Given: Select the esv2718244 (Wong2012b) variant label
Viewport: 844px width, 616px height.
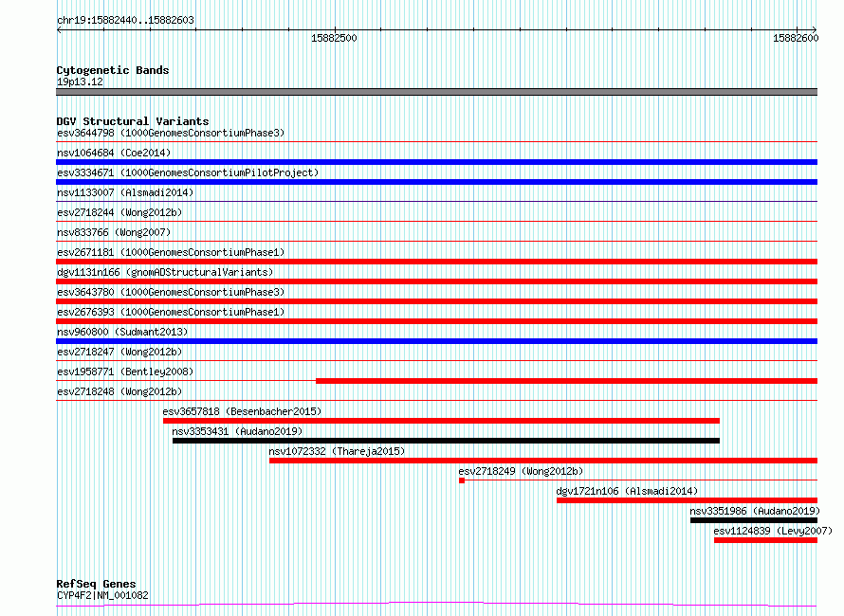Looking at the screenshot, I should pyautogui.click(x=119, y=212).
